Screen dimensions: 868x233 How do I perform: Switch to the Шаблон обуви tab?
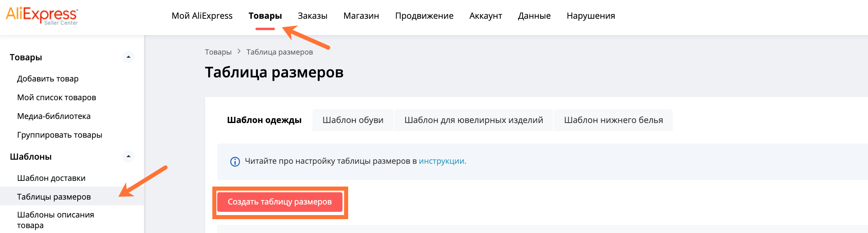coord(353,120)
